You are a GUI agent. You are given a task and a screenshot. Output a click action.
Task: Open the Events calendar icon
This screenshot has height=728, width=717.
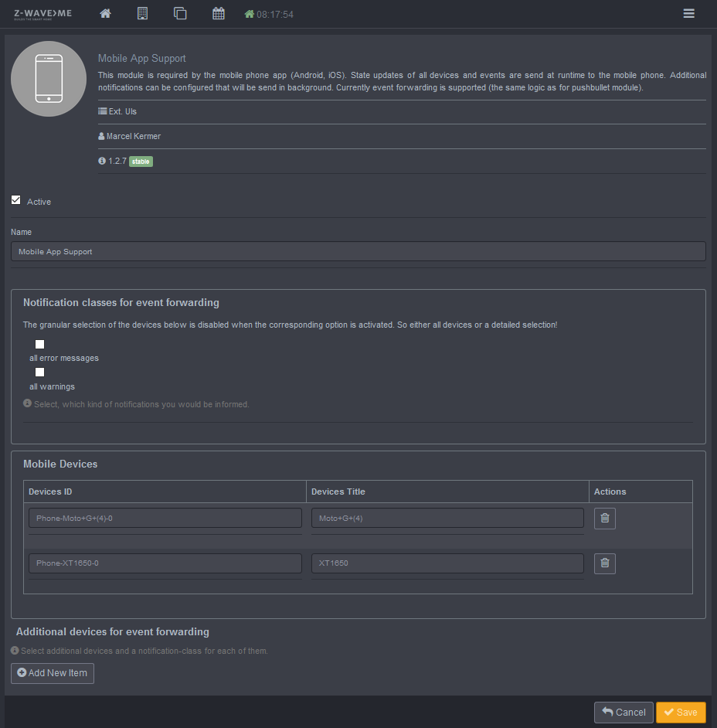(219, 13)
